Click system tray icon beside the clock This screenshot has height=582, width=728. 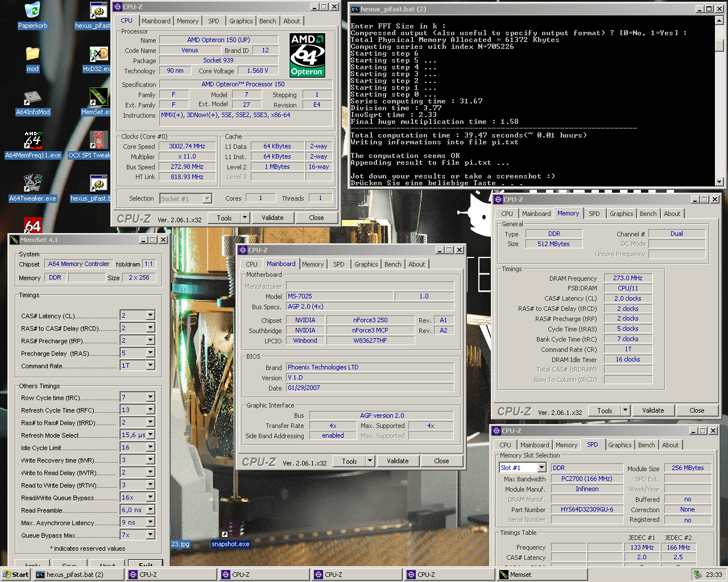[697, 575]
